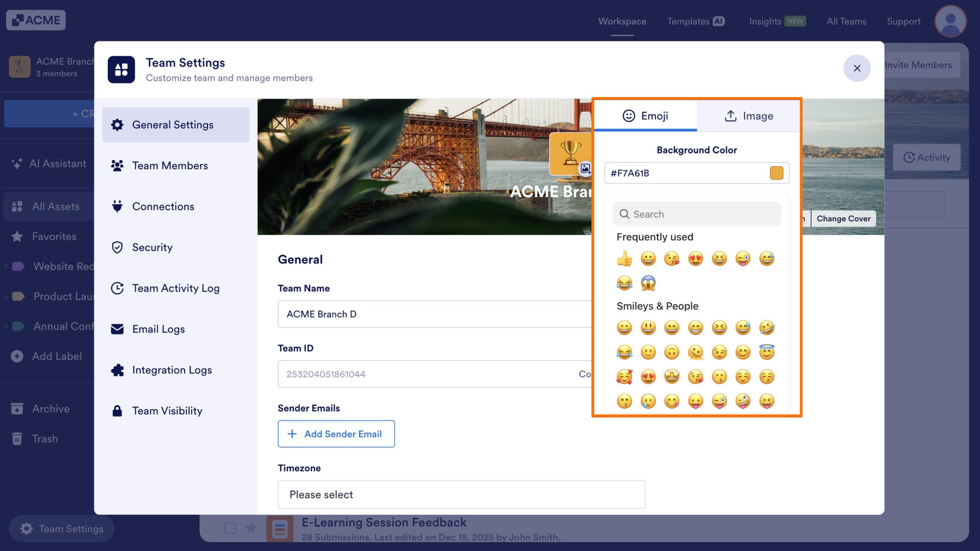The image size is (980, 551).
Task: Click the Change Cover button
Action: (x=843, y=218)
